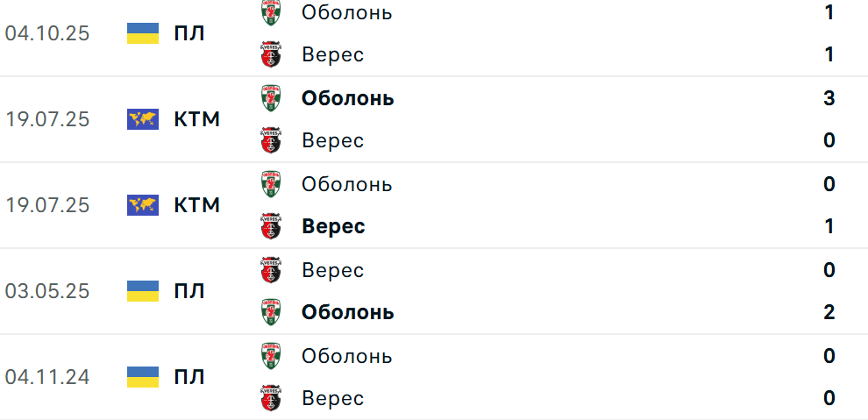Click the Ukraine flag beside 03.05.25
Screen dimensions: 868x420
pos(143,291)
